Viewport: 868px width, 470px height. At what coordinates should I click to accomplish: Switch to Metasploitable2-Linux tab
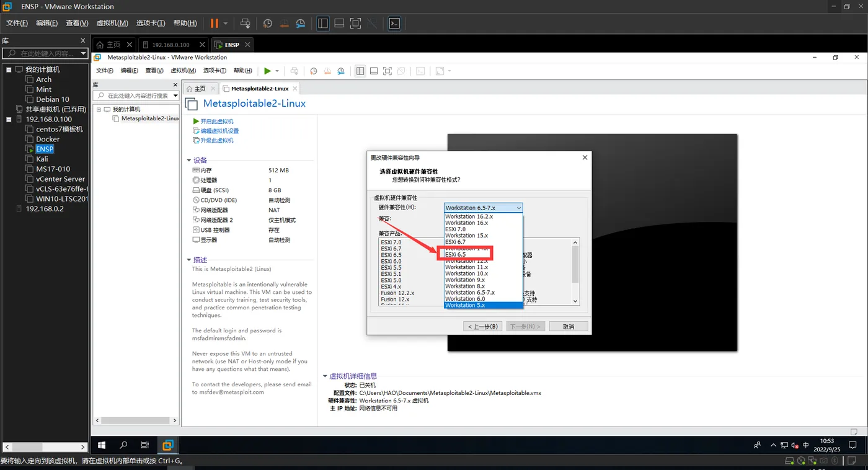(260, 89)
